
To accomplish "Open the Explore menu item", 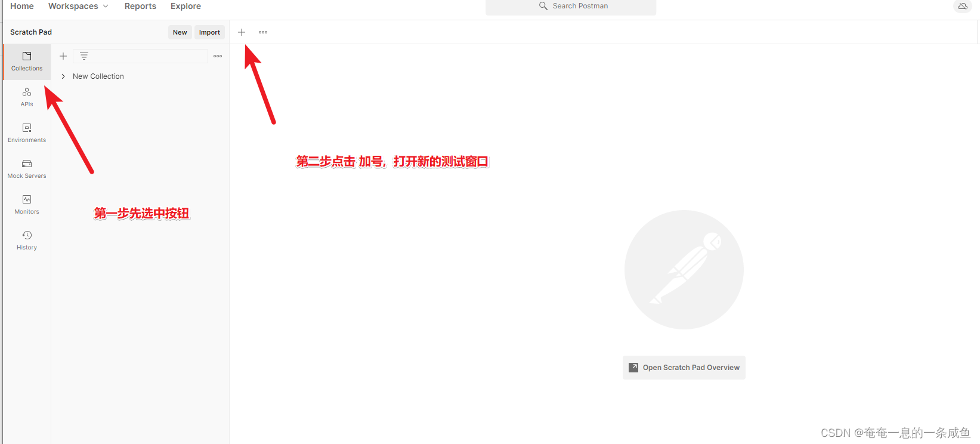I will [x=186, y=6].
